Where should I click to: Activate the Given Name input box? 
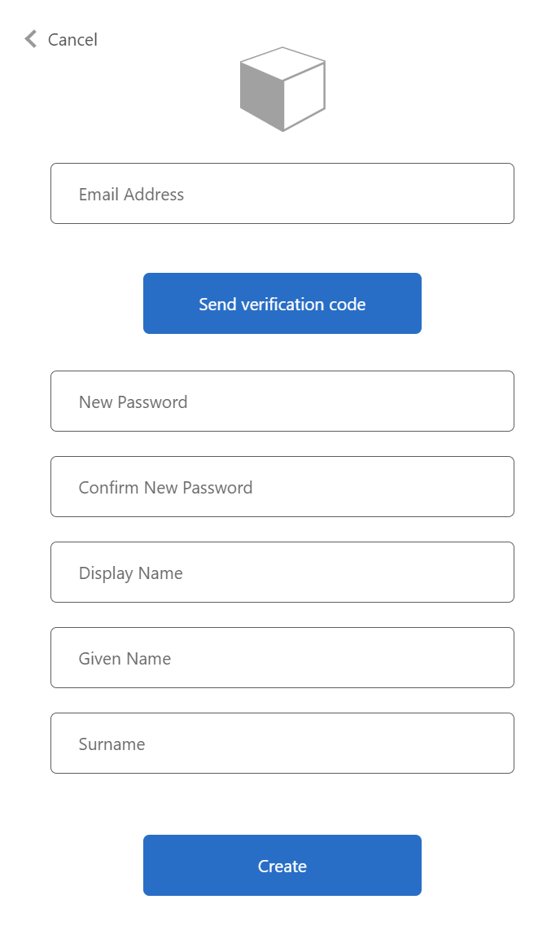282,657
